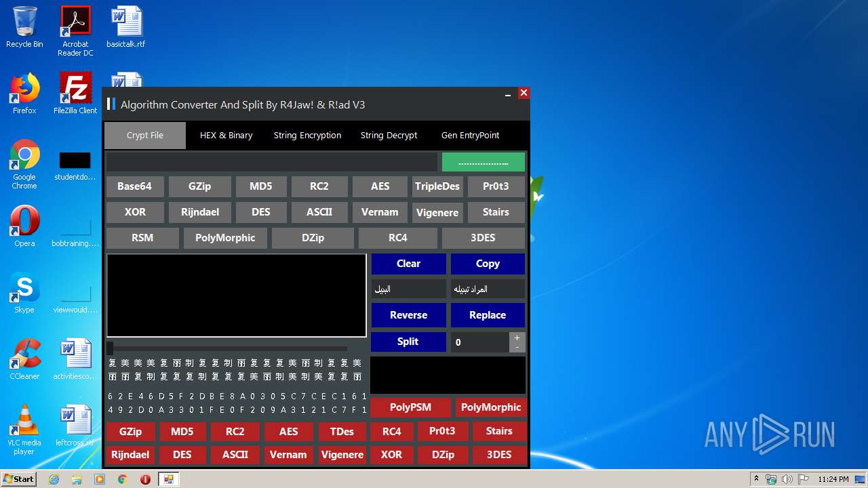Image resolution: width=868 pixels, height=488 pixels.
Task: Launch Skype desktop shortcut
Action: [x=24, y=293]
